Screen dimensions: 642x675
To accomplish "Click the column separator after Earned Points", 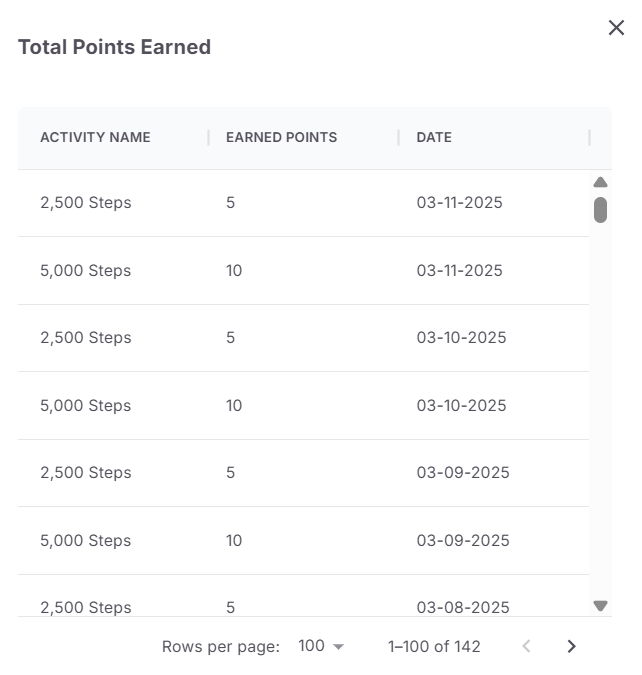I will tap(399, 138).
